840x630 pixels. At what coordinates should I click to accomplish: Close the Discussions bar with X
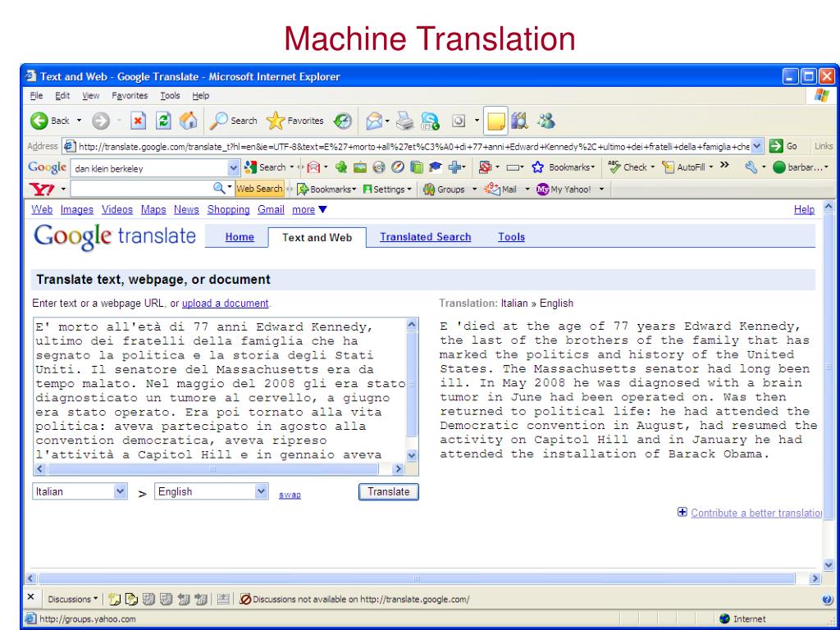[30, 596]
